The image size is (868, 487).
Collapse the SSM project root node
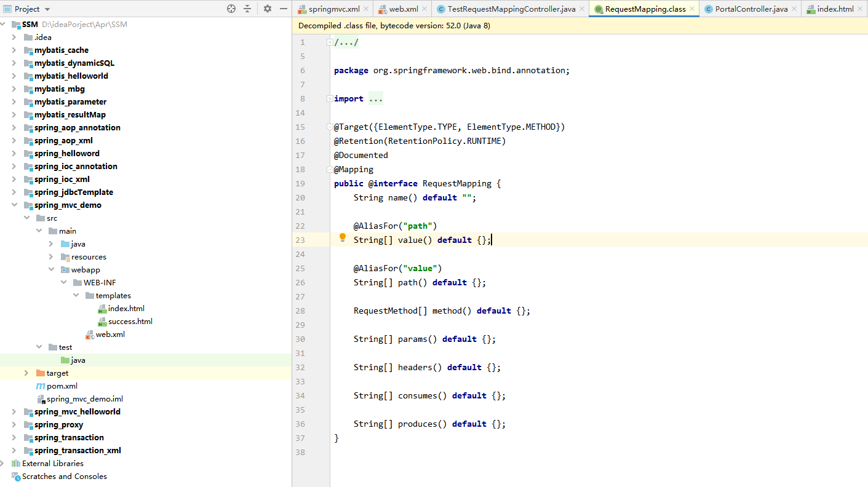click(2, 25)
